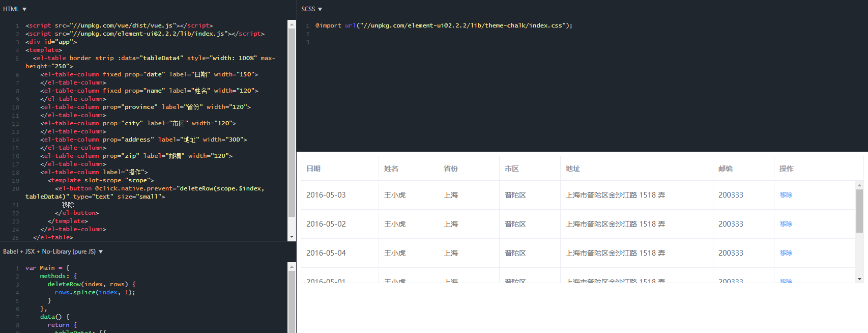Click the prop="zip" column code line
The width and height of the screenshot is (868, 333).
point(136,156)
